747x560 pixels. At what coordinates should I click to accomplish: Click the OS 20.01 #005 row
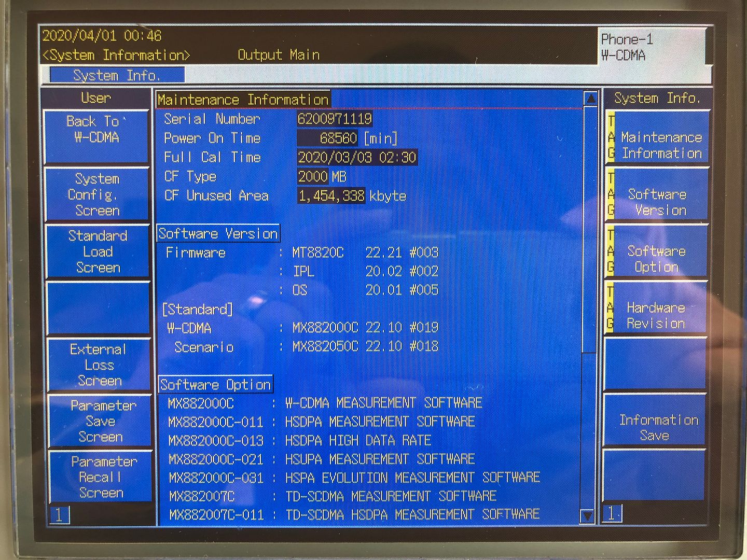[358, 289]
